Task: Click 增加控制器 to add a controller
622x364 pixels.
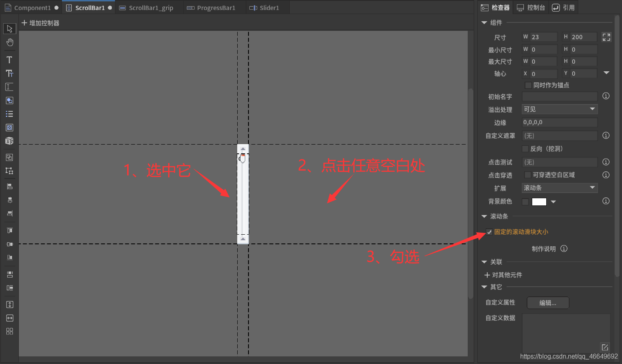Action: click(x=40, y=23)
